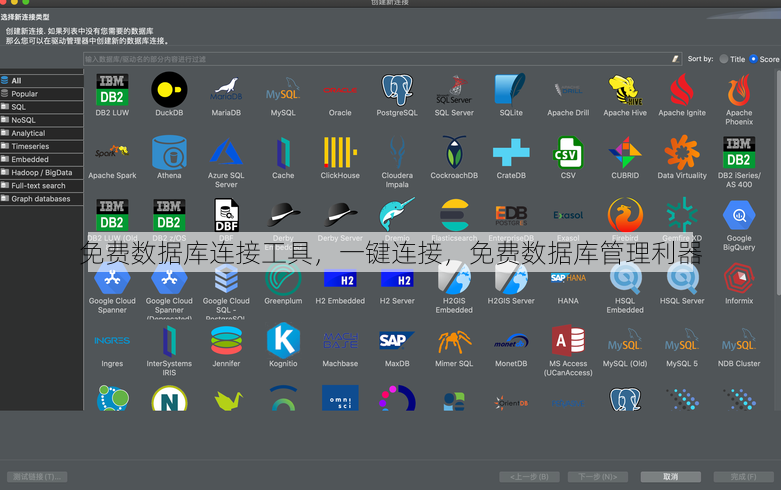Choose the H2 Embedded icon
The image size is (781, 490).
(340, 279)
